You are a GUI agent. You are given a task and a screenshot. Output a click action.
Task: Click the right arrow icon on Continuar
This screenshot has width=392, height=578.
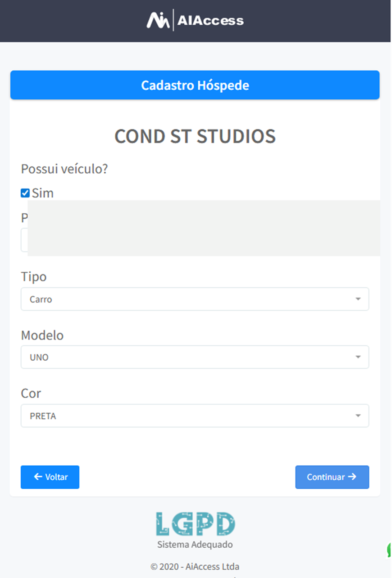point(352,477)
